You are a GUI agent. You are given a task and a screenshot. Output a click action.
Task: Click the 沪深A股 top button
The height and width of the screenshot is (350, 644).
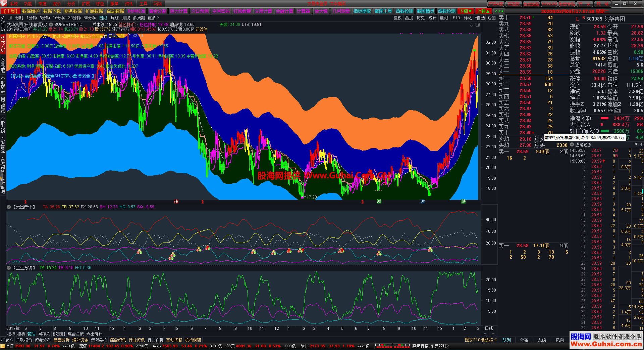pyautogui.click(x=496, y=4)
